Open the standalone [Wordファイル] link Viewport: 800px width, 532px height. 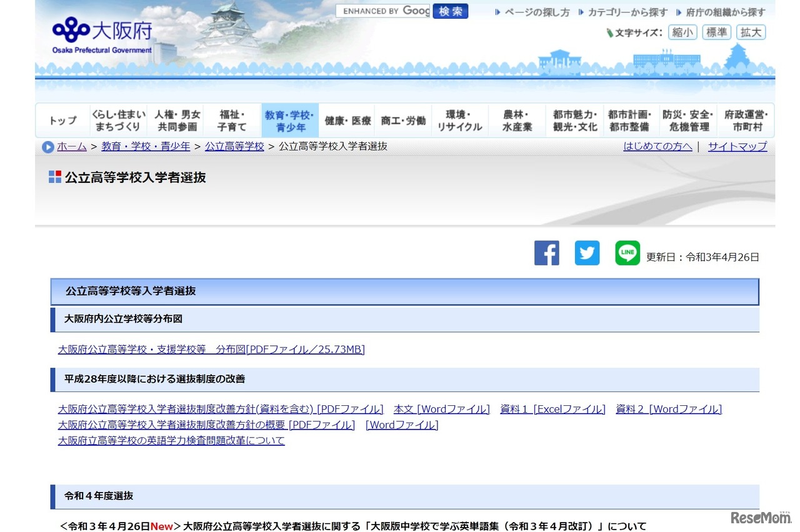point(402,425)
